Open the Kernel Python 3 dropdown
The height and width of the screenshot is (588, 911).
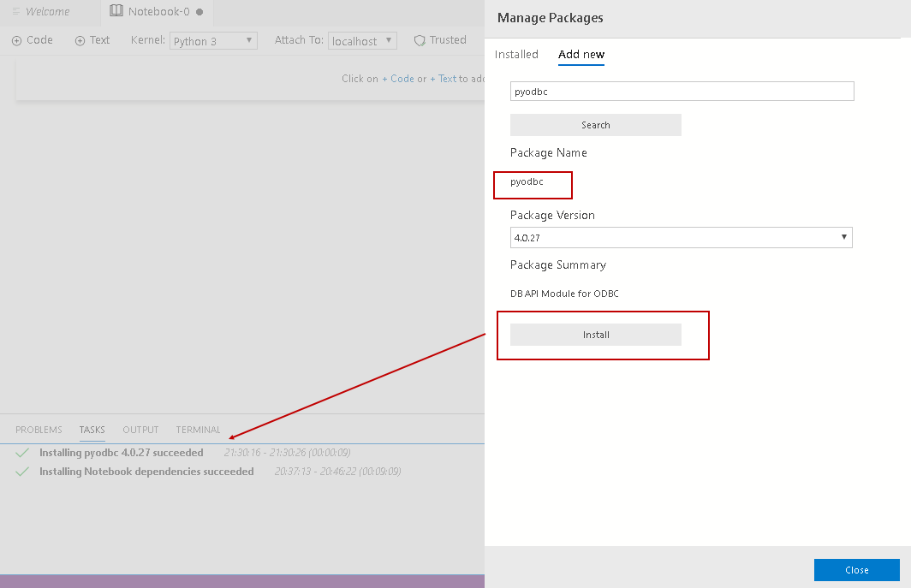coord(214,41)
